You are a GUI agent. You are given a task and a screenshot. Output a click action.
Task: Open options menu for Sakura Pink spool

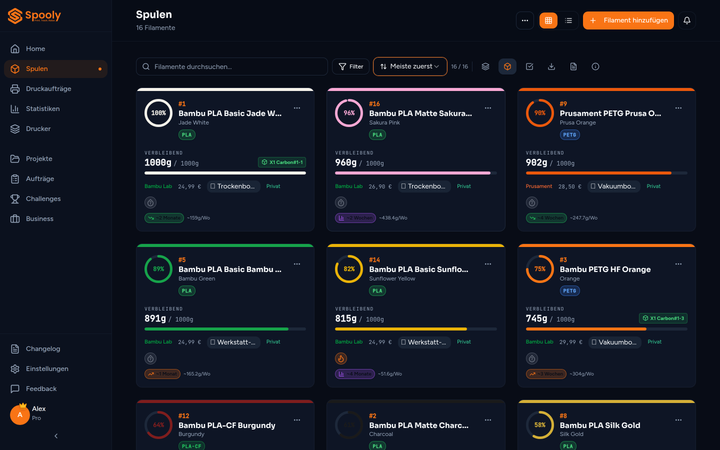coord(488,108)
